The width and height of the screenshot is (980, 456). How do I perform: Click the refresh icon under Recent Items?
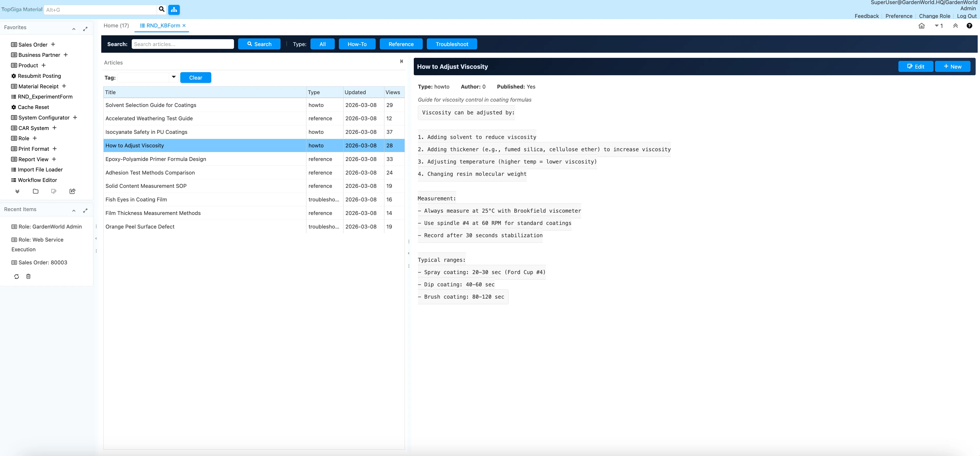coord(16,277)
